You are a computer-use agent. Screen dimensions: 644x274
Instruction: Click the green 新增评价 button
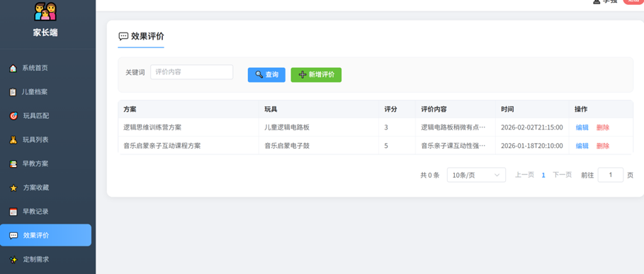pyautogui.click(x=316, y=74)
